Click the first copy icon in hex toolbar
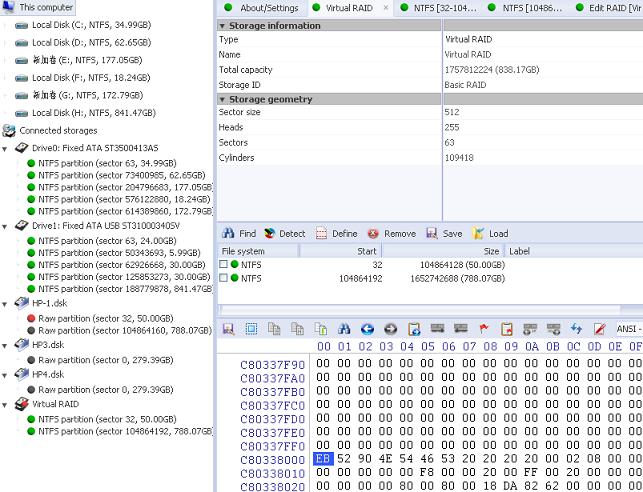 pos(274,328)
